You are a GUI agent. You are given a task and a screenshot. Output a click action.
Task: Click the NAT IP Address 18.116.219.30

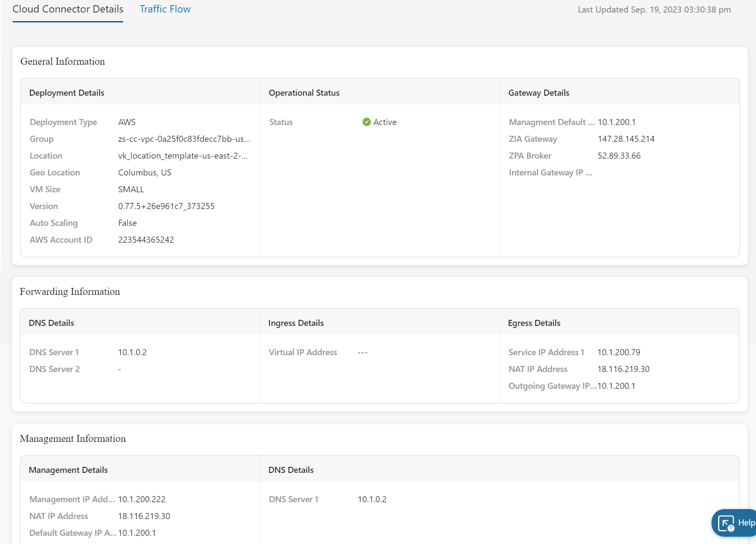(623, 369)
